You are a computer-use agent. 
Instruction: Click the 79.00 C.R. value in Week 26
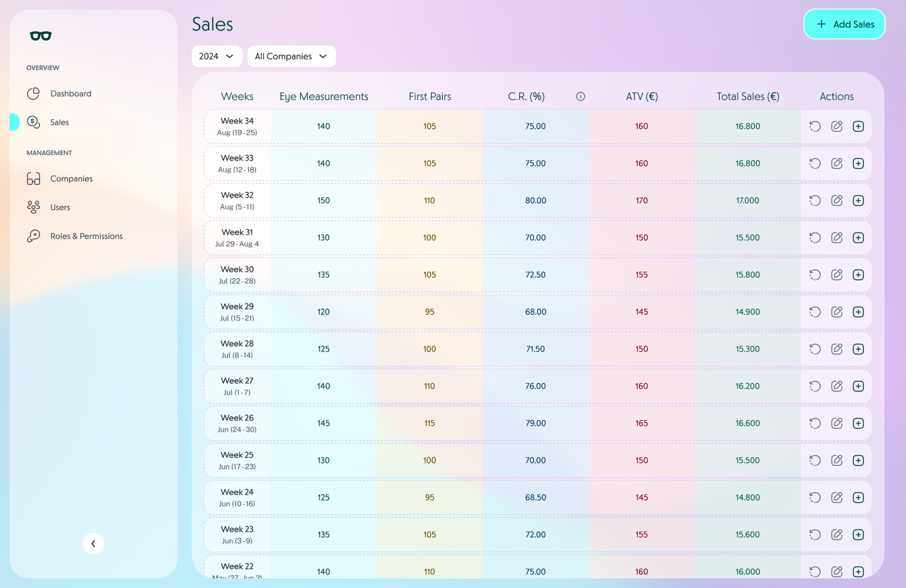pos(536,423)
